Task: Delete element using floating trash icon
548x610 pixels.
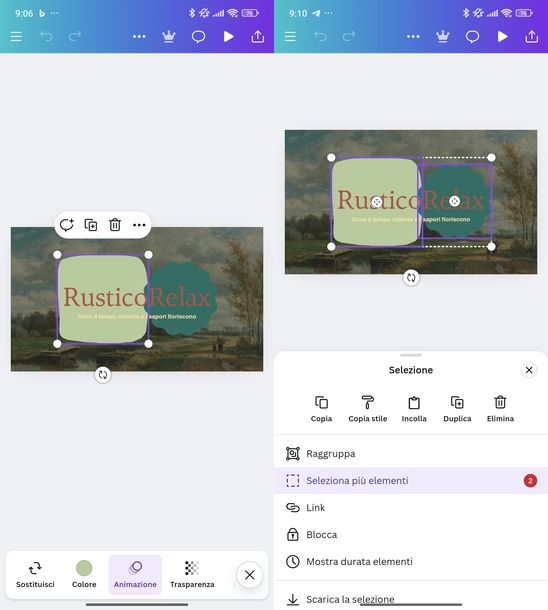Action: click(115, 225)
